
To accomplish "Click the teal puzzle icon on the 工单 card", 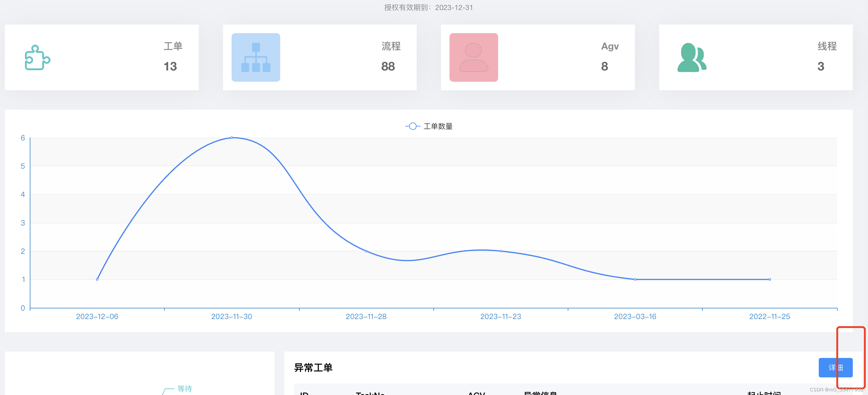I will point(38,58).
